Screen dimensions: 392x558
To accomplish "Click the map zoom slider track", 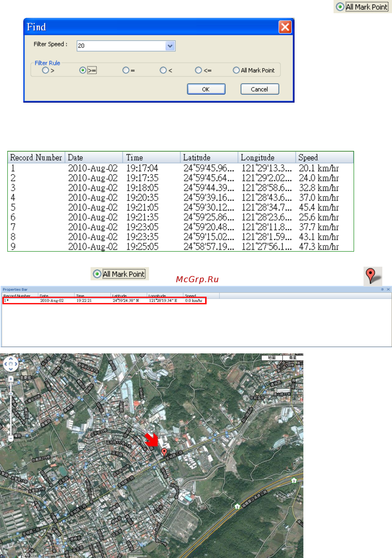I will coord(11,408).
